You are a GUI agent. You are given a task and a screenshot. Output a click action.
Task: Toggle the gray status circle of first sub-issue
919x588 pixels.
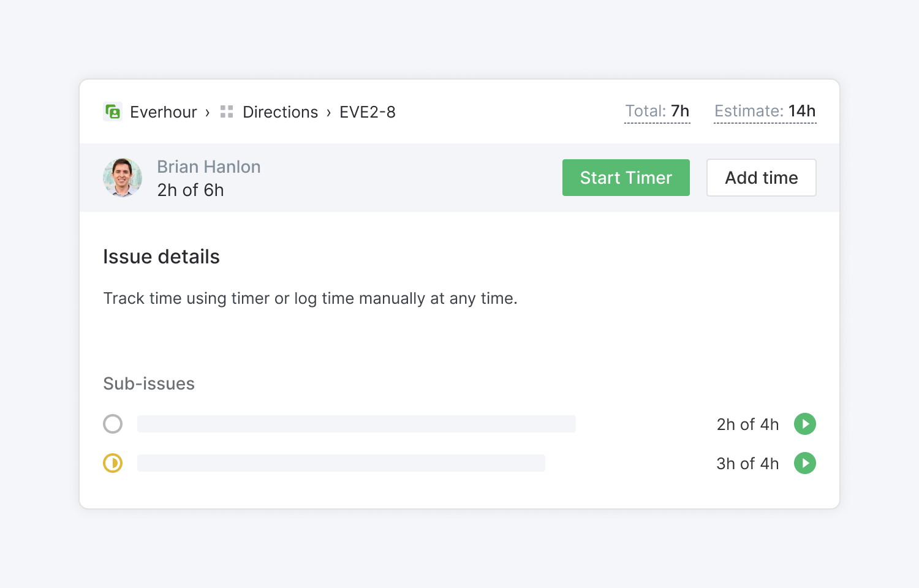pos(113,424)
